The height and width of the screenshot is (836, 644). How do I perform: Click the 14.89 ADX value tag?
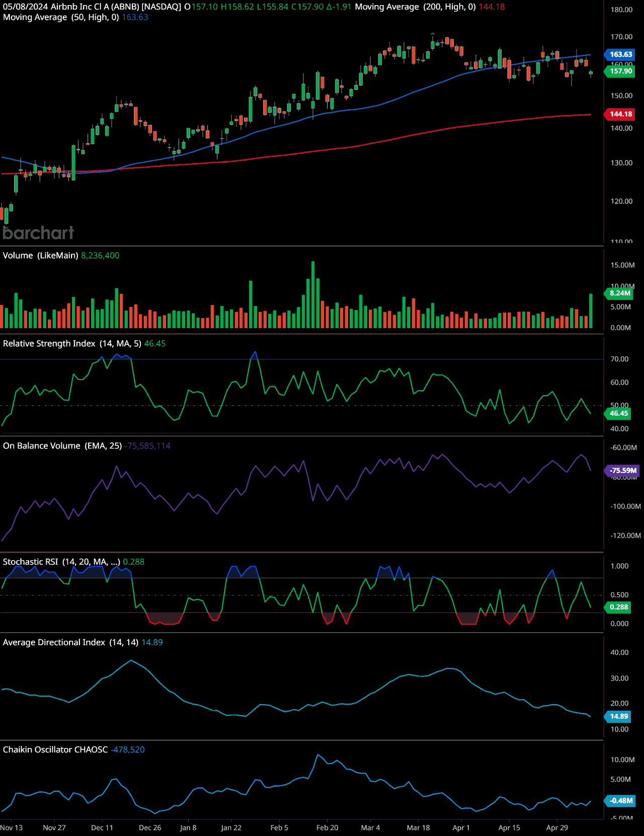point(618,716)
